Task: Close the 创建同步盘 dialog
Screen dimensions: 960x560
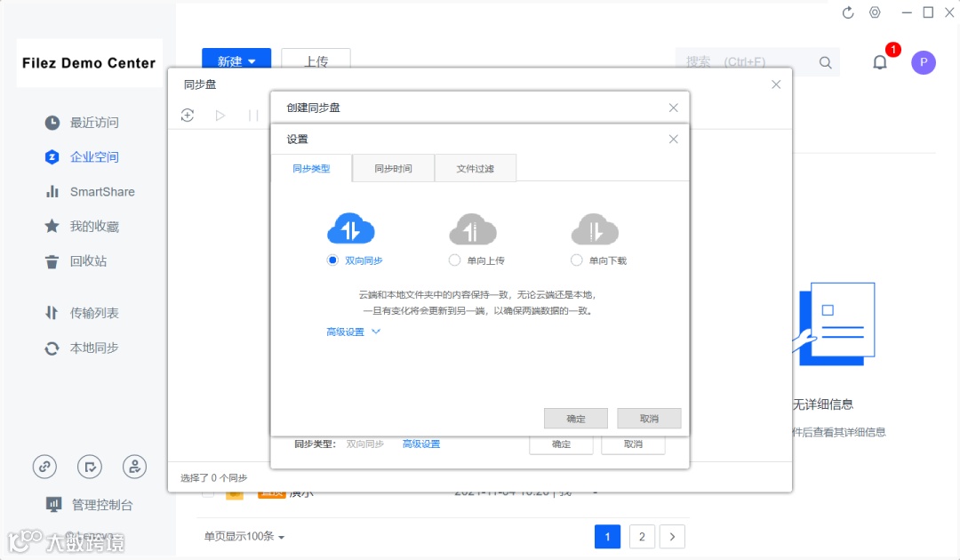Action: (x=674, y=108)
